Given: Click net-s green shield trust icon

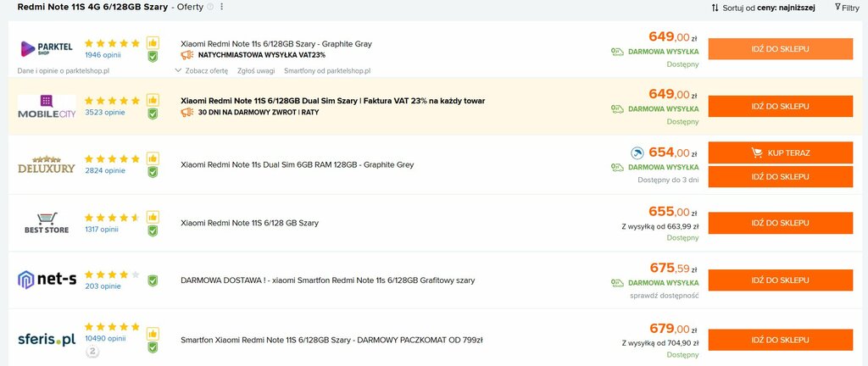Looking at the screenshot, I should [x=153, y=280].
